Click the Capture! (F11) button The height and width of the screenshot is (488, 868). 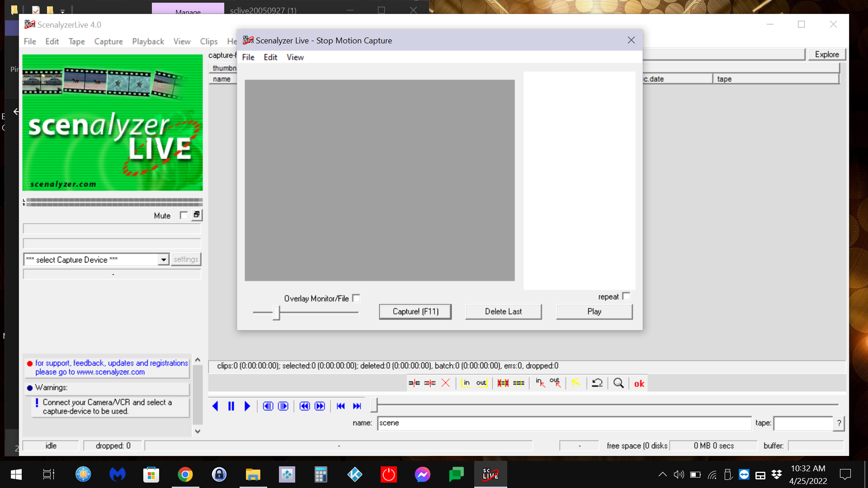click(415, 312)
